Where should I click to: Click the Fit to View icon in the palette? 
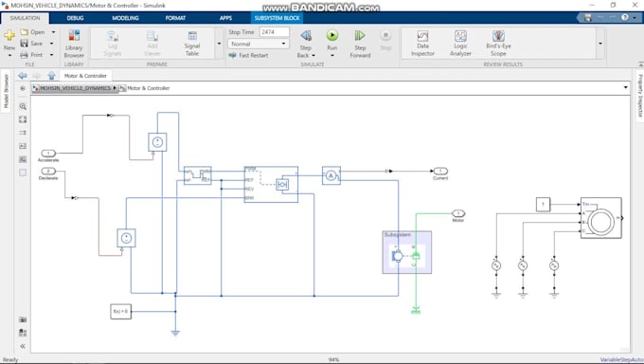(x=23, y=119)
